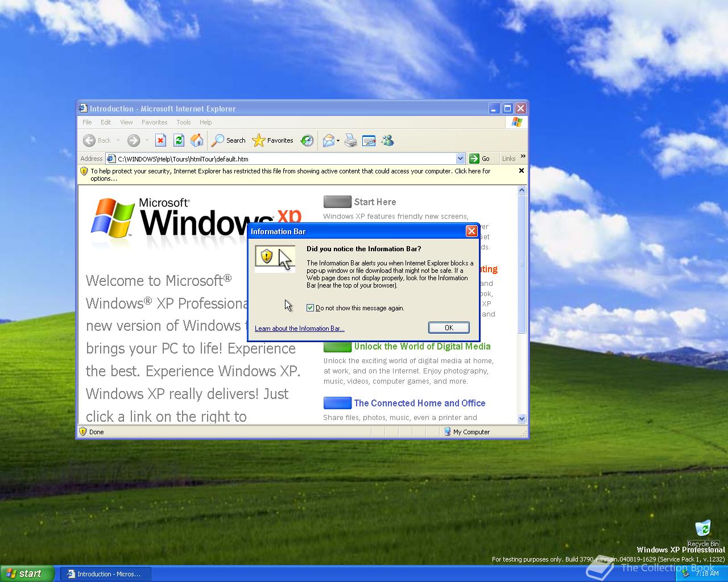Close the Information Bar dialog

[471, 231]
